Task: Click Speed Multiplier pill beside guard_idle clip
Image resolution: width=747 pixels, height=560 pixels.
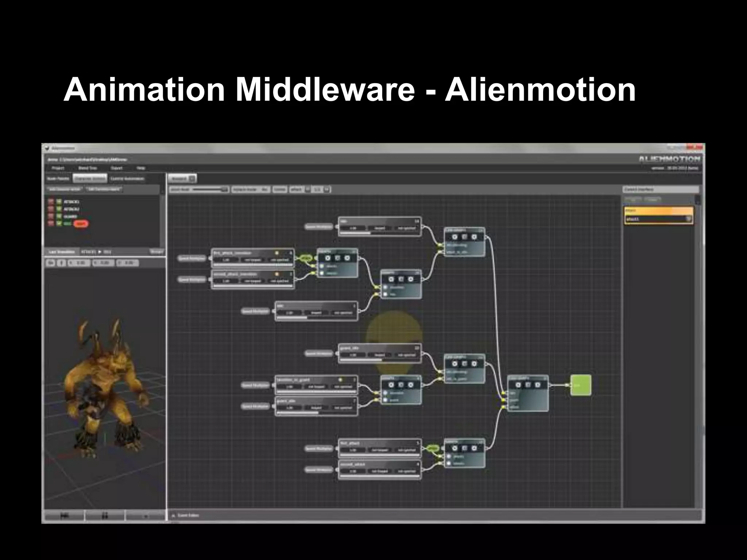Action: coord(319,354)
